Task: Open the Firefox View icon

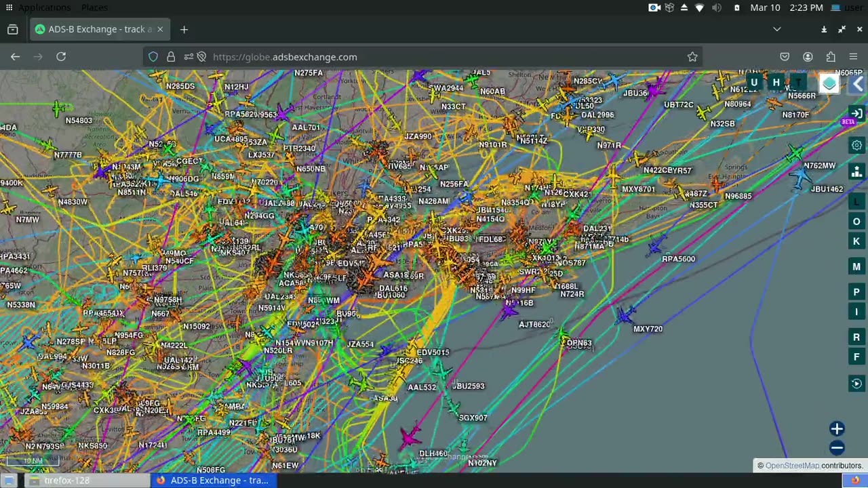Action: tap(12, 29)
